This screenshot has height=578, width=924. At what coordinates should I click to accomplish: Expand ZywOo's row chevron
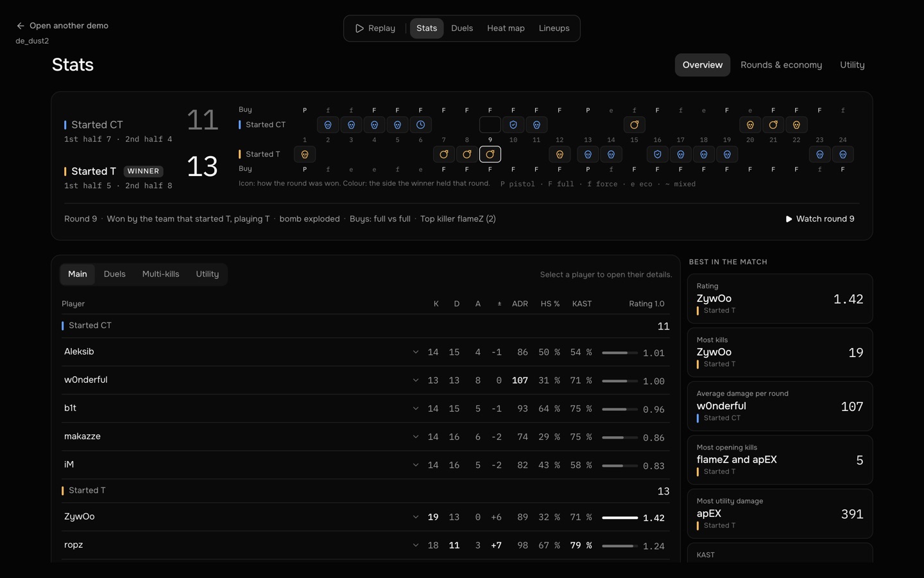pyautogui.click(x=416, y=517)
